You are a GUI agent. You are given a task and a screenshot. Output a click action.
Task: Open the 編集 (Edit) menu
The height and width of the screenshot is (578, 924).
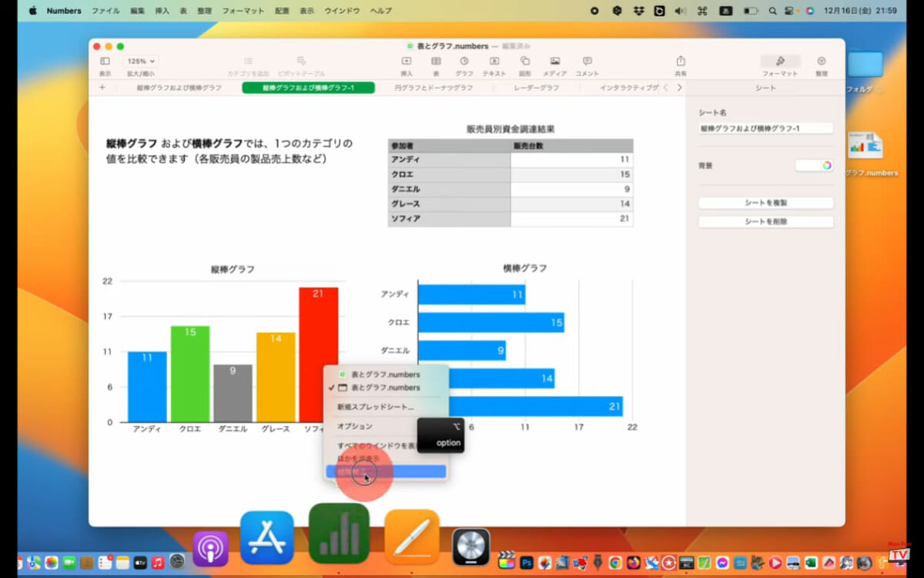coord(137,11)
